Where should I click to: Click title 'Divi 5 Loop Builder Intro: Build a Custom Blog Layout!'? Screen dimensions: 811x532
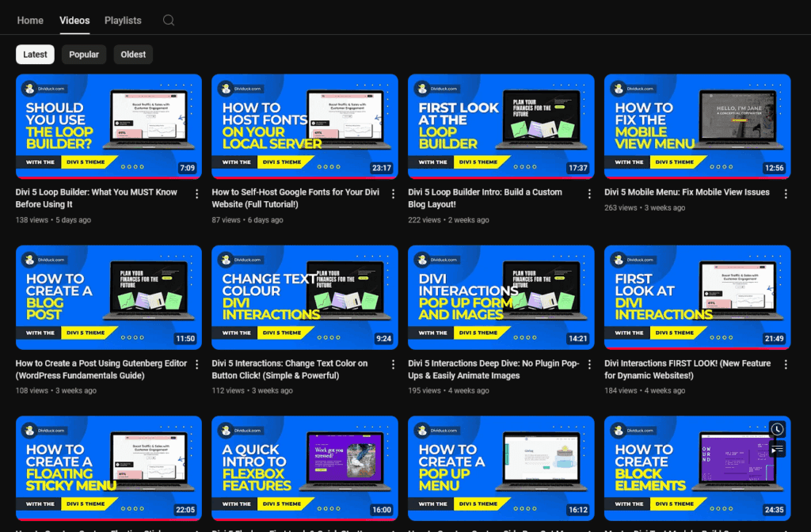[x=485, y=198]
